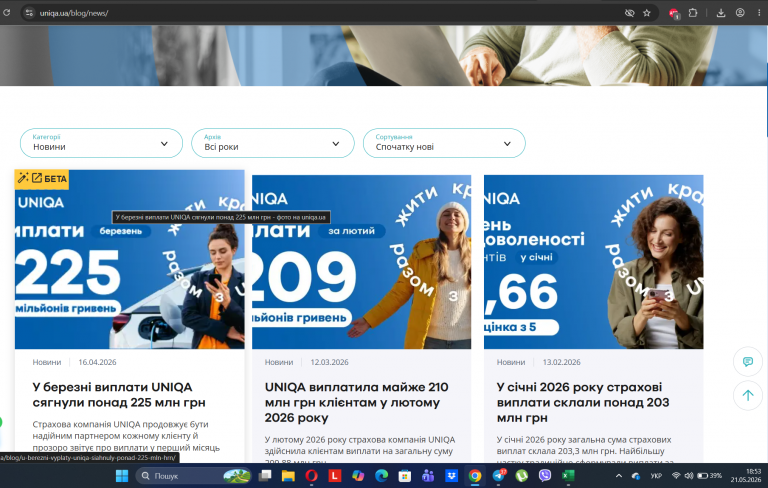Open the Windows Start menu

(x=122, y=476)
